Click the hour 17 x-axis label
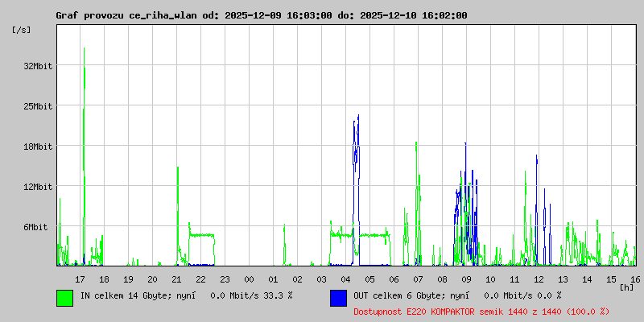Screen dimensions: 644x322 coord(80,279)
